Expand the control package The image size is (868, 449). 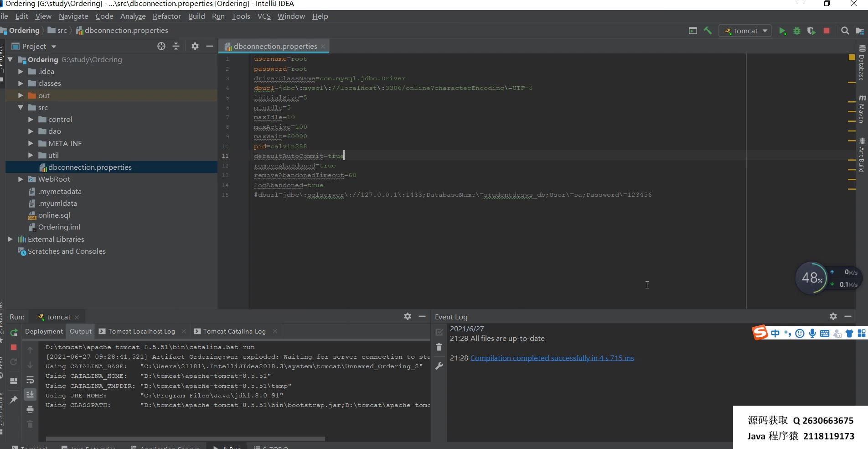pyautogui.click(x=31, y=120)
